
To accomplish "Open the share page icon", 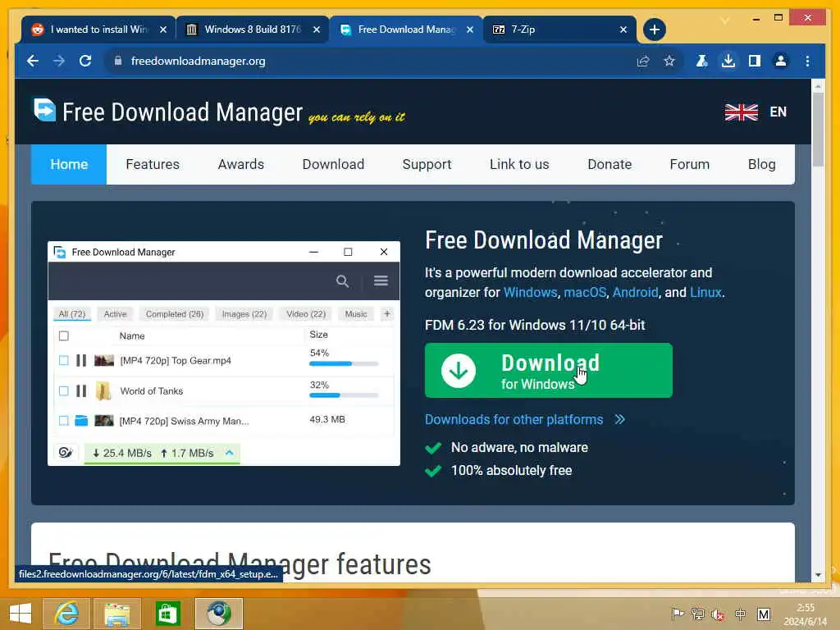I will pos(643,61).
